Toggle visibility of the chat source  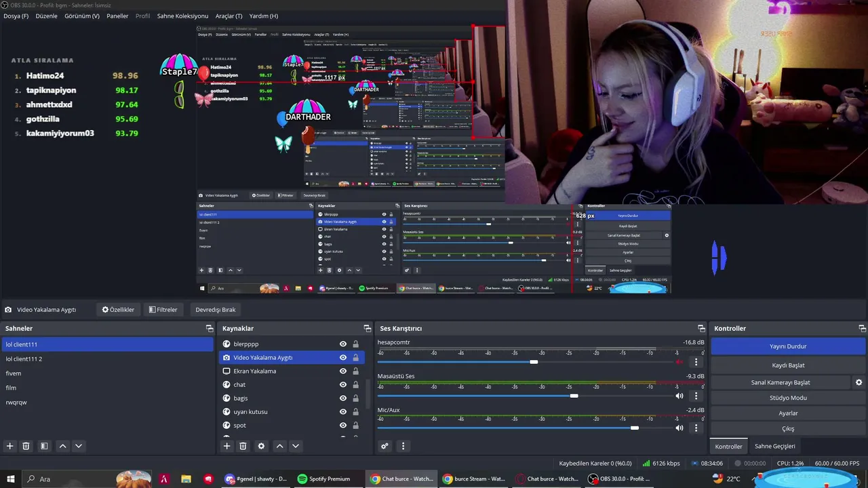343,385
